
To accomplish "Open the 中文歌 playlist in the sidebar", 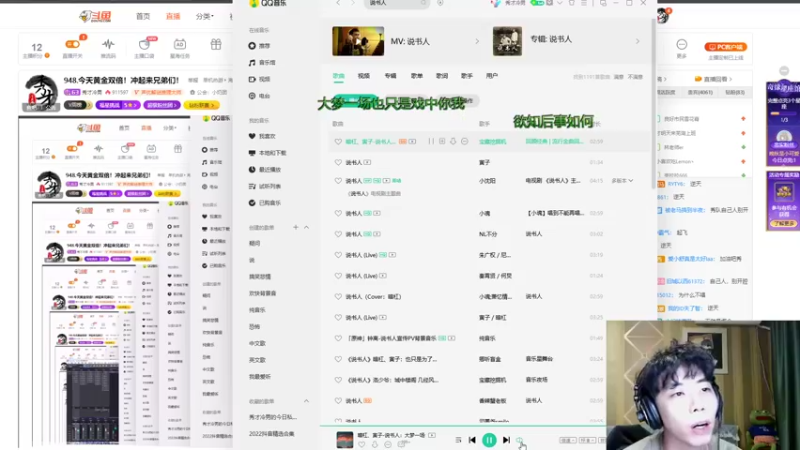I will (x=257, y=343).
